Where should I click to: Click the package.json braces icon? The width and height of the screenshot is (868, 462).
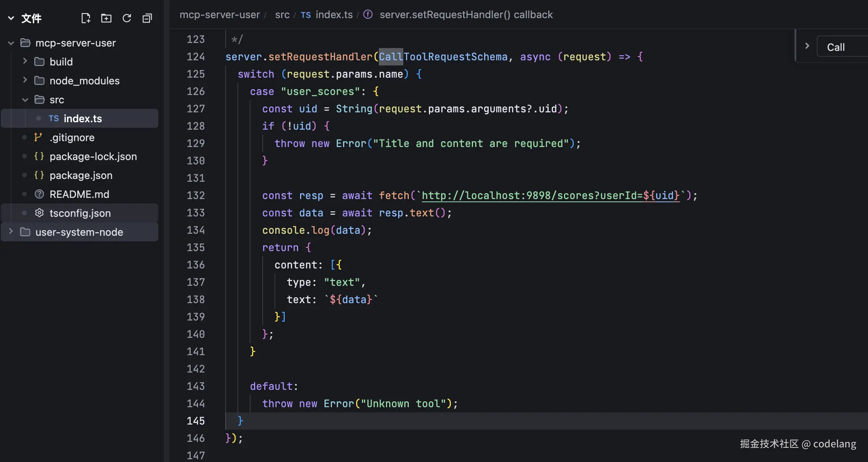(x=39, y=175)
